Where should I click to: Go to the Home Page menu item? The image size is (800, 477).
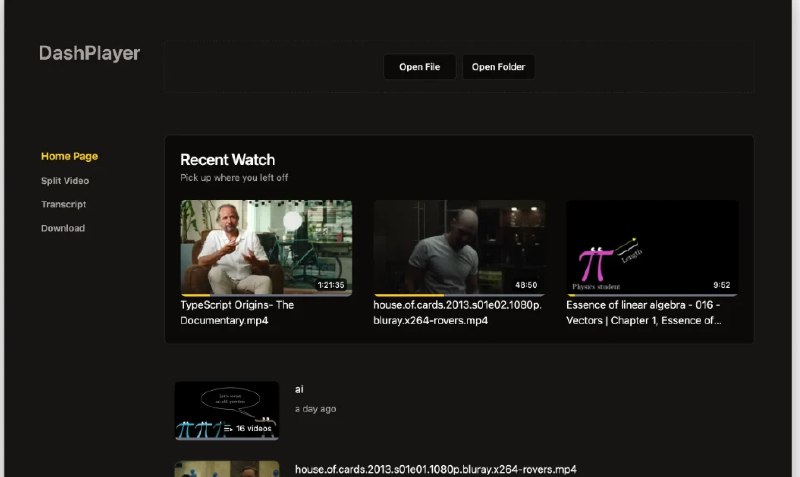tap(69, 156)
